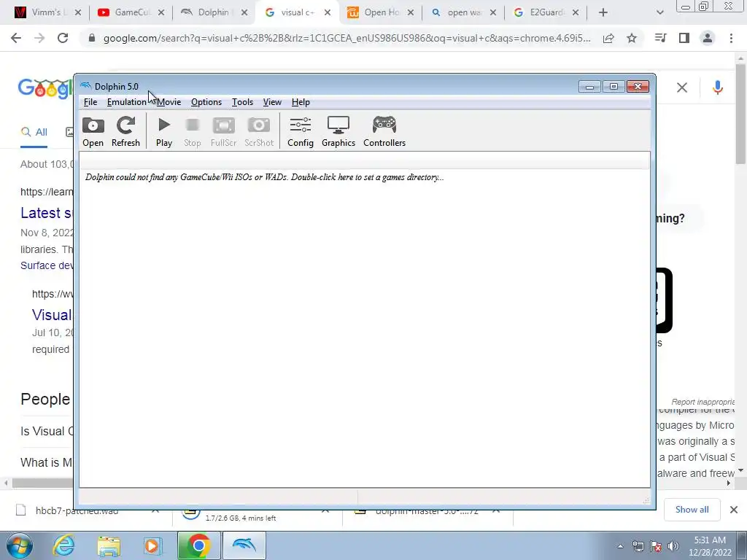
Task: Close the 'visual c+' Chrome tab
Action: [328, 13]
